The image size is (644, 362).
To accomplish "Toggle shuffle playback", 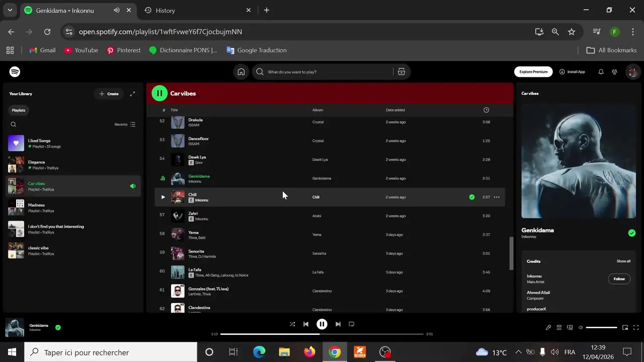I will (x=292, y=324).
